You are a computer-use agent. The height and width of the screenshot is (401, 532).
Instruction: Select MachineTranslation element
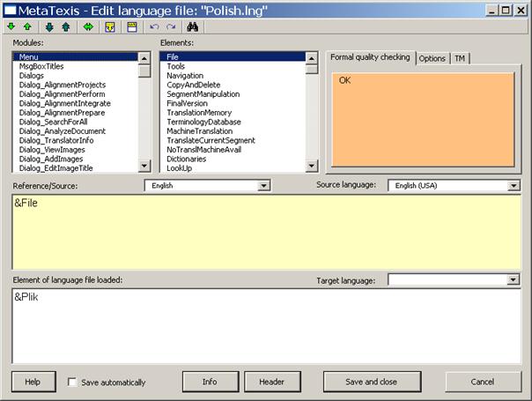[233, 130]
